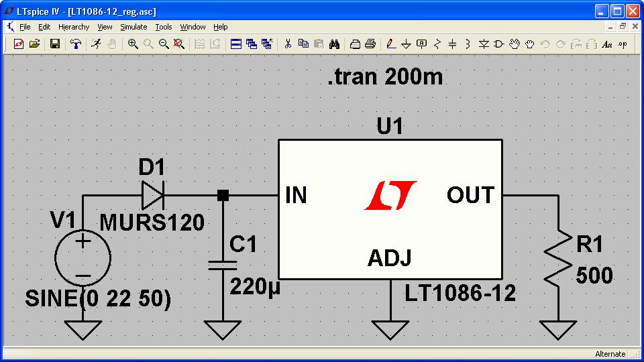Select the Move hand tool
The width and height of the screenshot is (644, 362).
click(515, 44)
